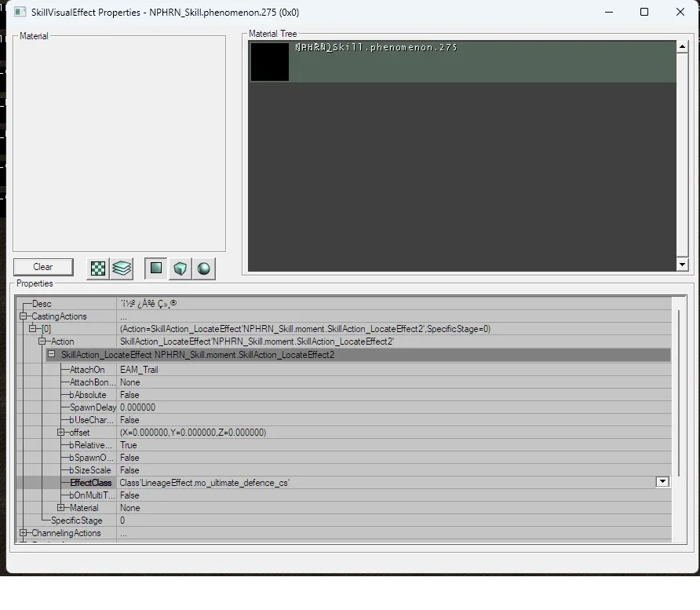Image resolution: width=700 pixels, height=610 pixels.
Task: Expand the ChannelingActions node
Action: pos(24,533)
